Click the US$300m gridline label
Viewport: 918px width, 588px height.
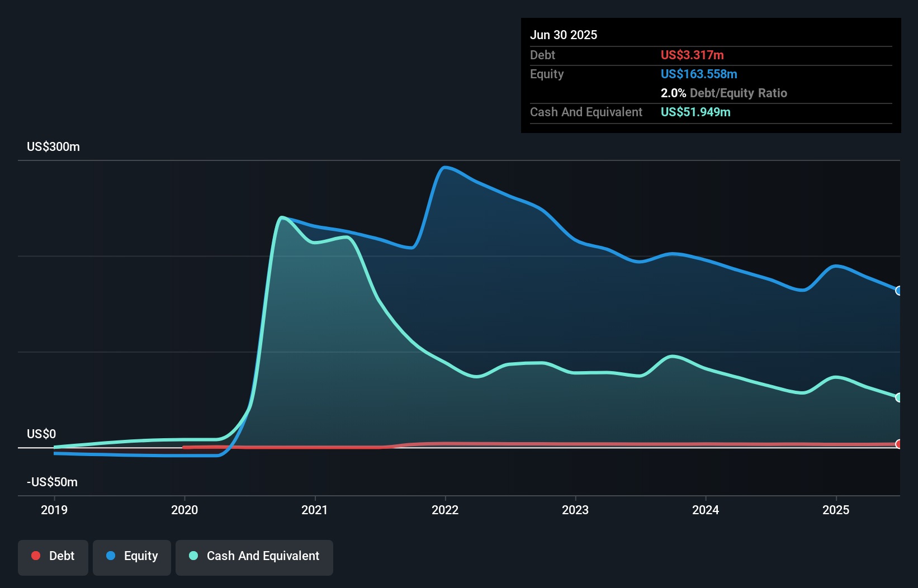[53, 146]
